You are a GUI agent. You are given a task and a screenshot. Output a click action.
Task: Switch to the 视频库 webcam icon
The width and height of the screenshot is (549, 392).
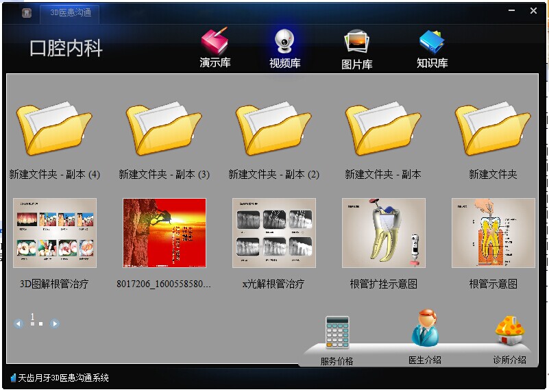tap(284, 42)
